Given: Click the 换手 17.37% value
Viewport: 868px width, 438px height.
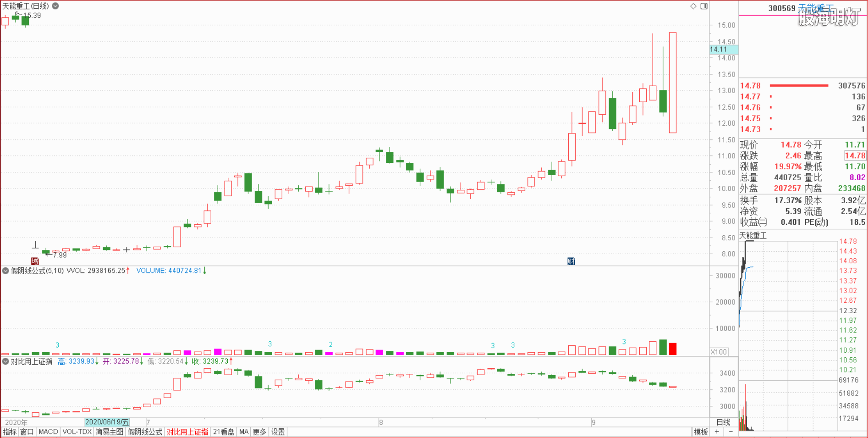Looking at the screenshot, I should [x=788, y=200].
